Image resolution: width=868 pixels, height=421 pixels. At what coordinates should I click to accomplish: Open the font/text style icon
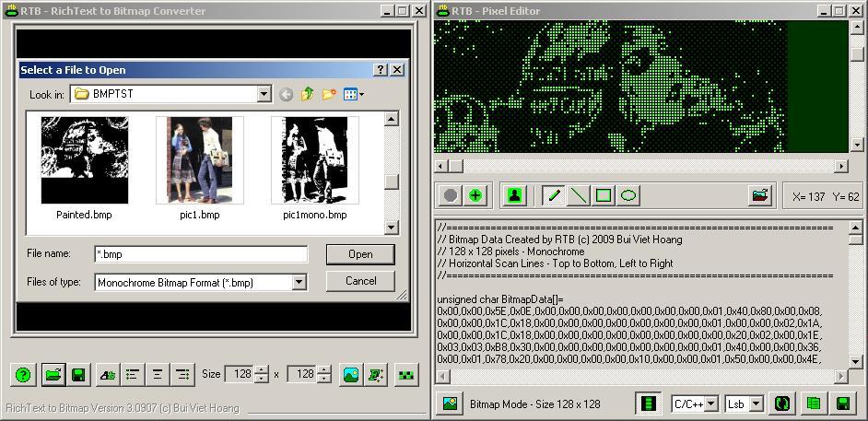108,375
